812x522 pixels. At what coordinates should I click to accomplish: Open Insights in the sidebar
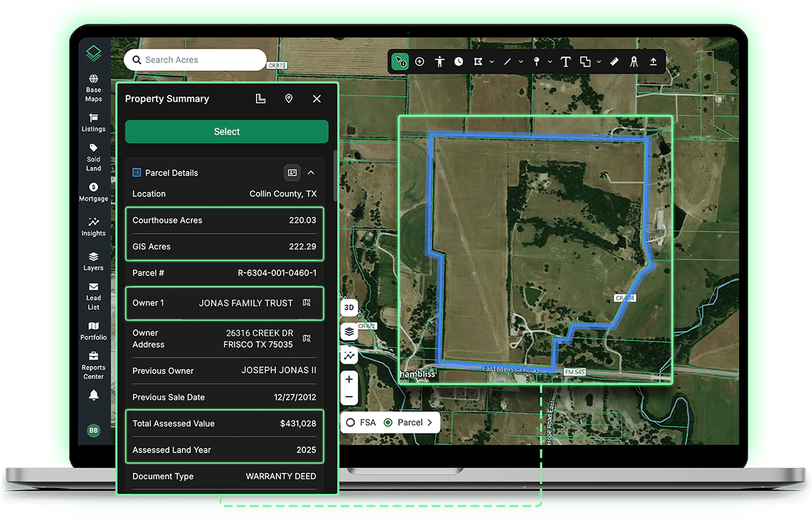tap(94, 227)
